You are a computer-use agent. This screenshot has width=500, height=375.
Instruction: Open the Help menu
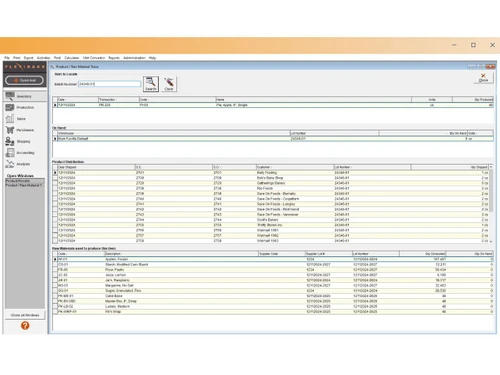[x=152, y=58]
